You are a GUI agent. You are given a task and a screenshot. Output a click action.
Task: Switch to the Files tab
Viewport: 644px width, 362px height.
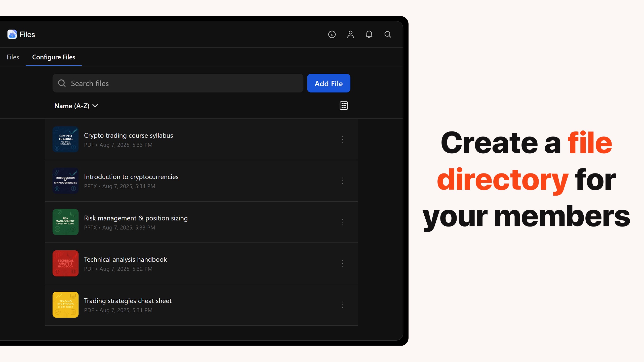point(13,57)
